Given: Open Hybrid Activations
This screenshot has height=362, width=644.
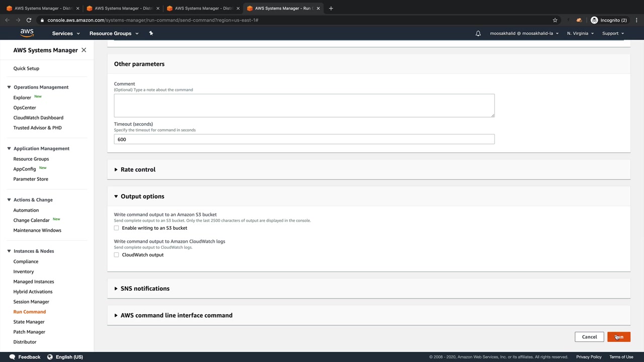Looking at the screenshot, I should [33, 292].
